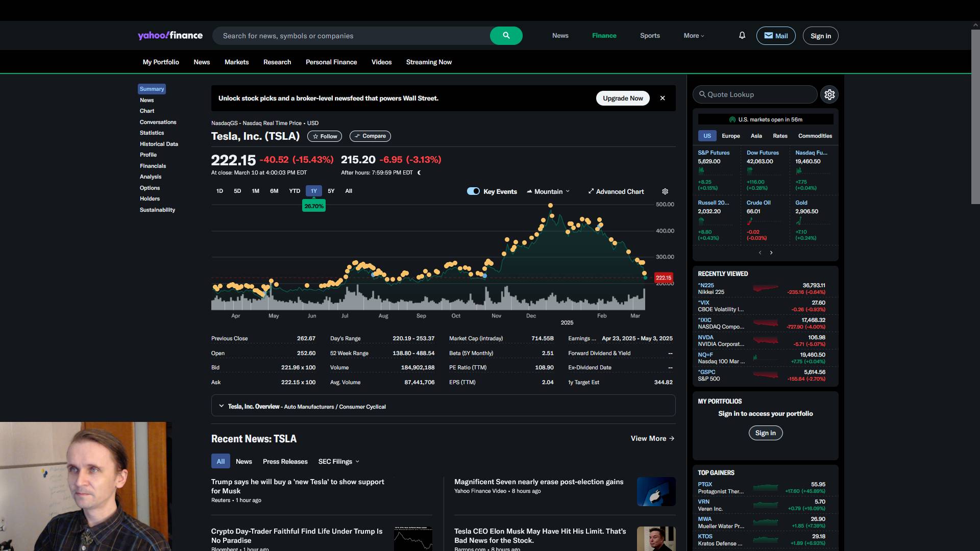
Task: Open the chart settings gear icon
Action: 665,191
